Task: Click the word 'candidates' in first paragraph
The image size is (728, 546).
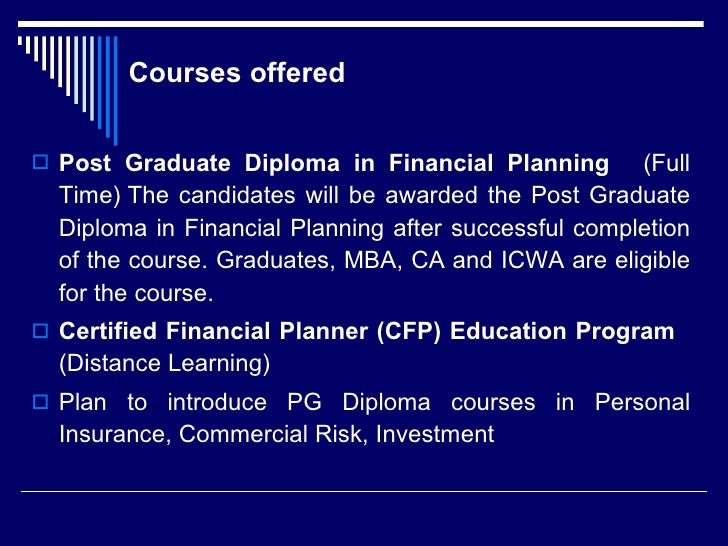Action: [237, 195]
